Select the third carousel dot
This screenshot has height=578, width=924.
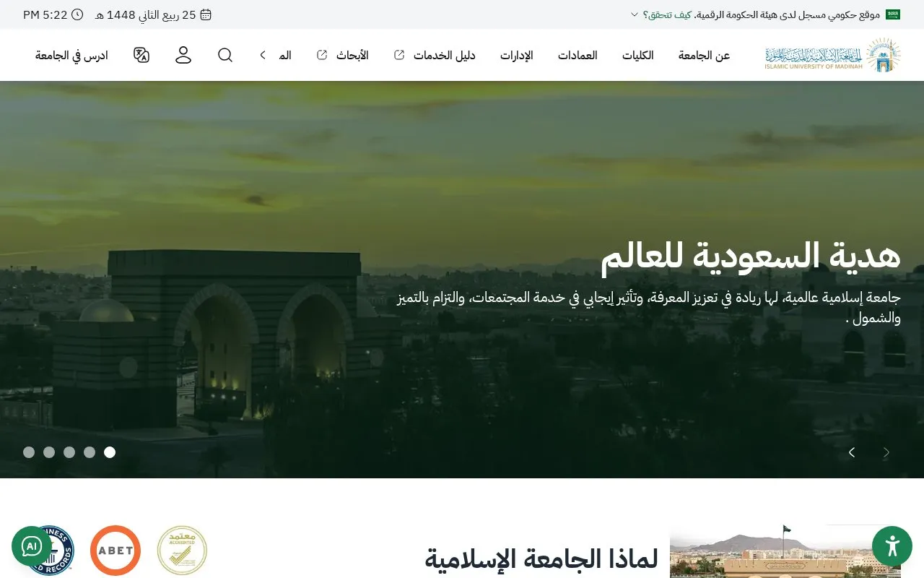pos(69,452)
